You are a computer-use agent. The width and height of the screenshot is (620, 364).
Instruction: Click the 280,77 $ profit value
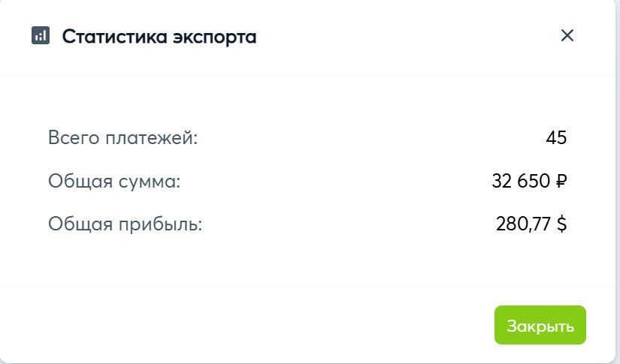click(531, 224)
